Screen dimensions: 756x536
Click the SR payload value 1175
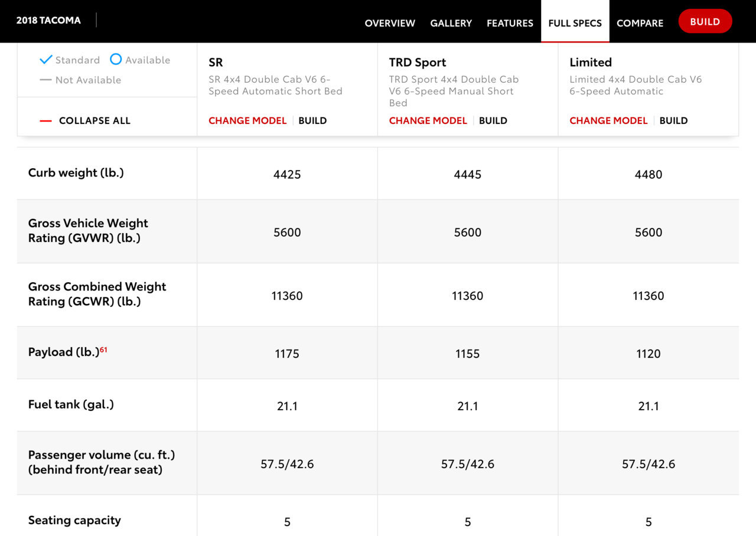(287, 354)
